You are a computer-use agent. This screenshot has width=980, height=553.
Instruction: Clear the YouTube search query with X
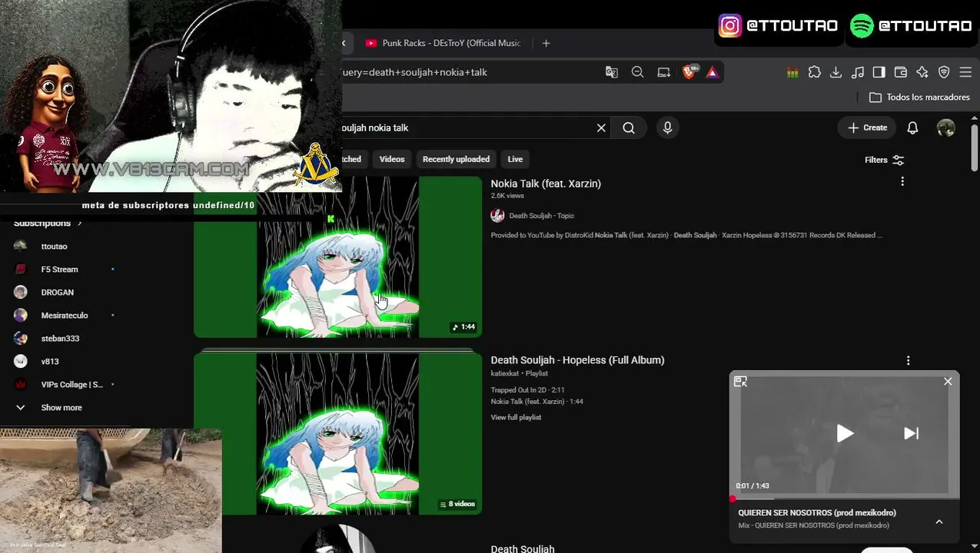point(601,128)
